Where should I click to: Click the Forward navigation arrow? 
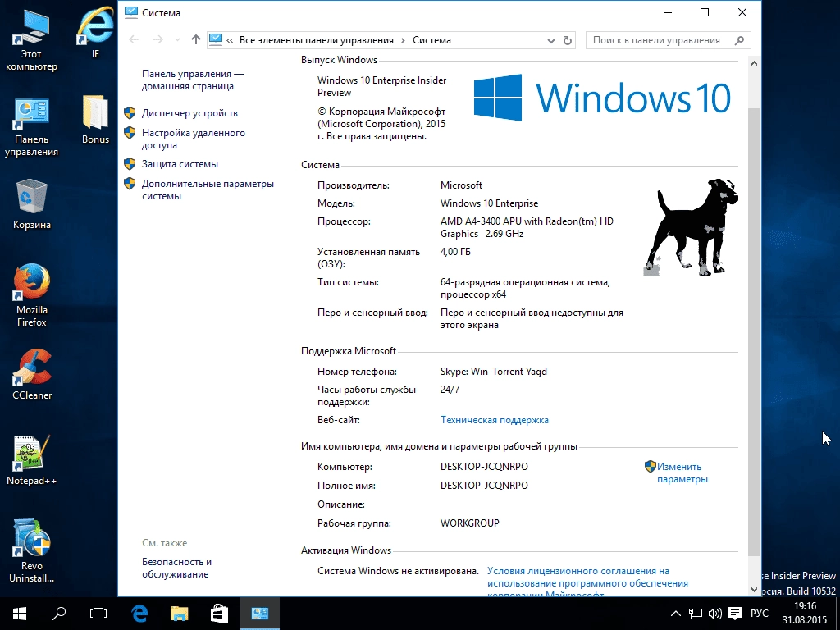[x=158, y=39]
